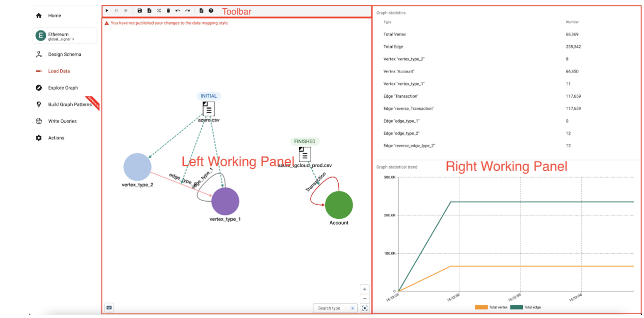Zoom in with the plus button
The height and width of the screenshot is (318, 644).
coord(365,290)
